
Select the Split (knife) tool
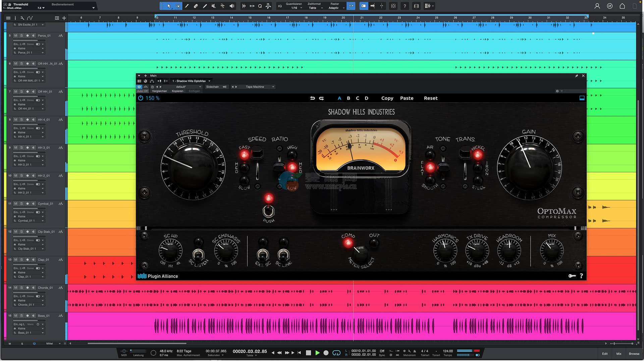pos(187,6)
